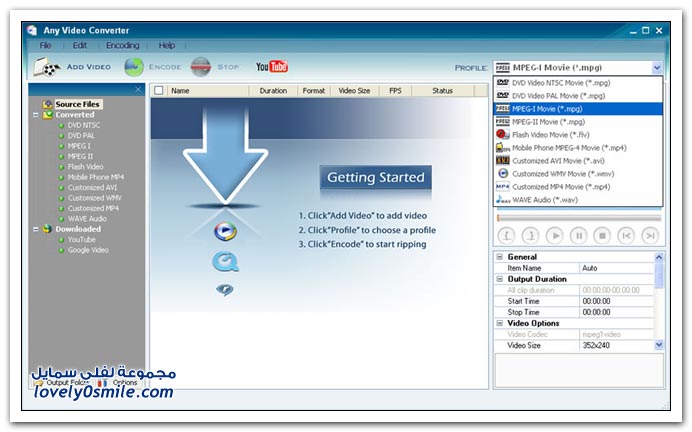692x432 pixels.
Task: Click the Options button at bottom left
Action: tap(122, 382)
